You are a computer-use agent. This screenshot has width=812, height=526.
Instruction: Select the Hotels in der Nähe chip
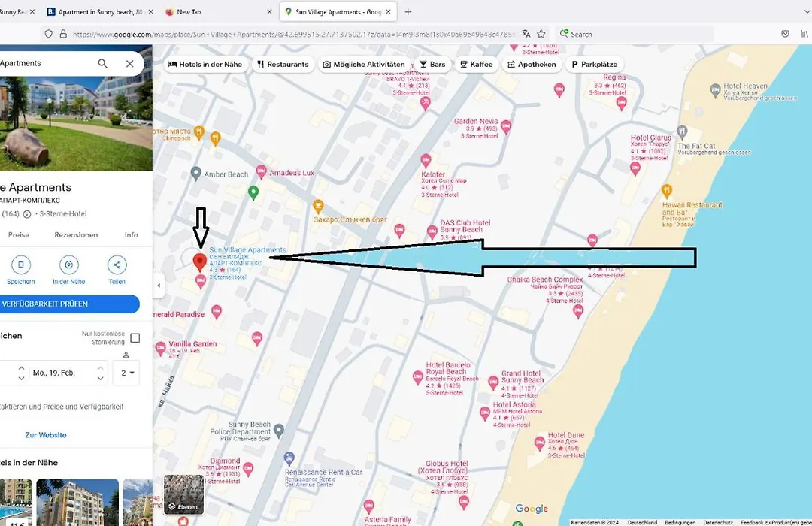pos(205,64)
